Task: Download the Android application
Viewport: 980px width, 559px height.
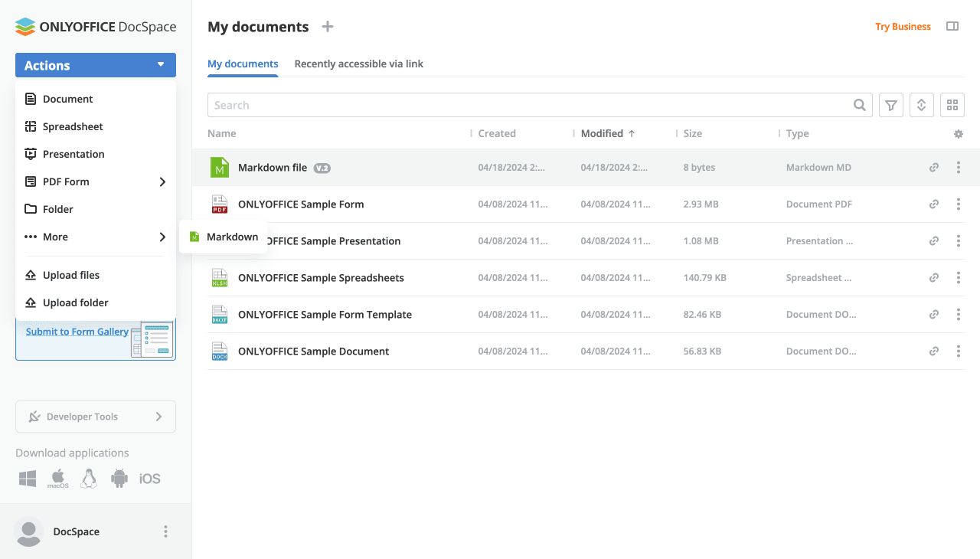Action: pyautogui.click(x=119, y=479)
